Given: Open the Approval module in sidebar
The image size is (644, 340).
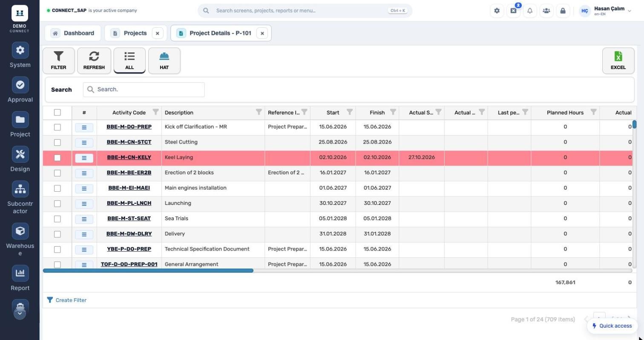Looking at the screenshot, I should (20, 90).
